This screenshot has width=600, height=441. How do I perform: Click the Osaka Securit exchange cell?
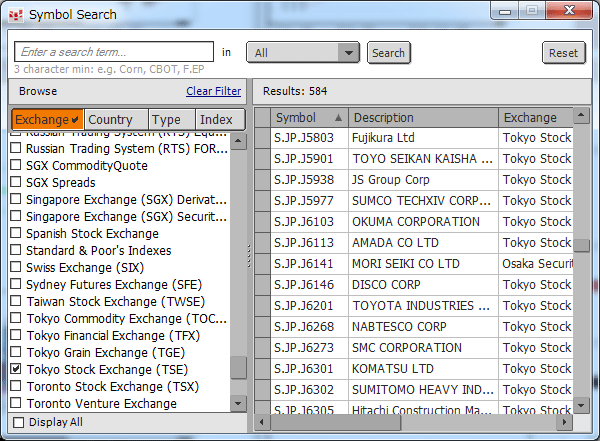pyautogui.click(x=536, y=264)
